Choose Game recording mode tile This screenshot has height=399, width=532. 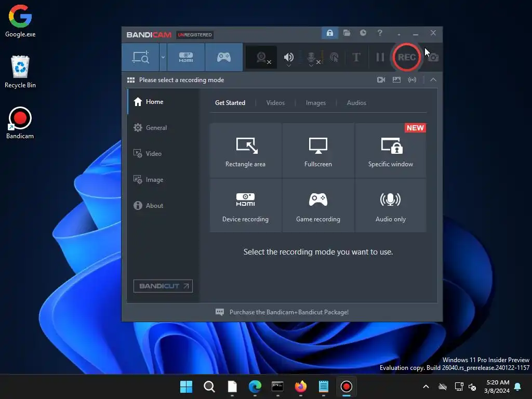[318, 206]
